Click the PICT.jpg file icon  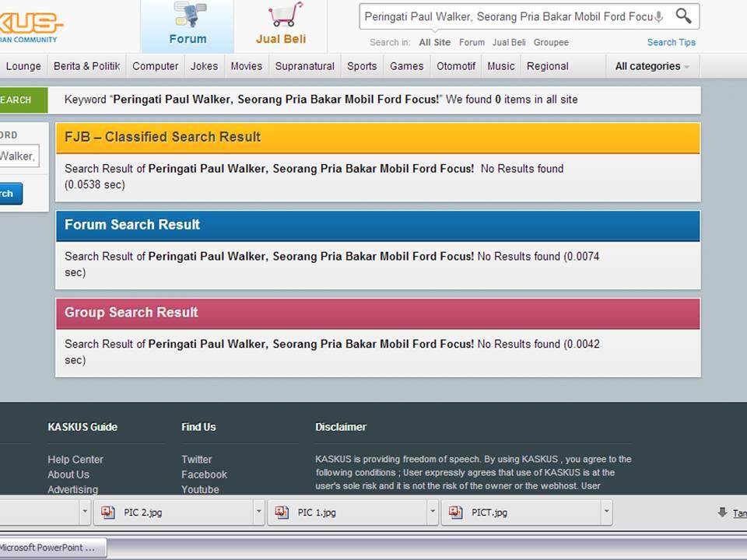tap(455, 513)
